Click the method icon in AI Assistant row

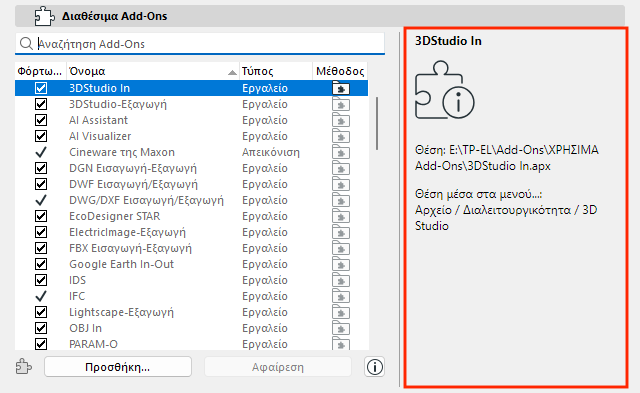pyautogui.click(x=341, y=120)
